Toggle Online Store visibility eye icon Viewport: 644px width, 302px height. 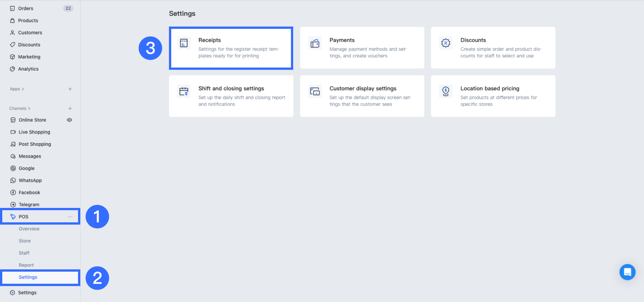point(69,120)
